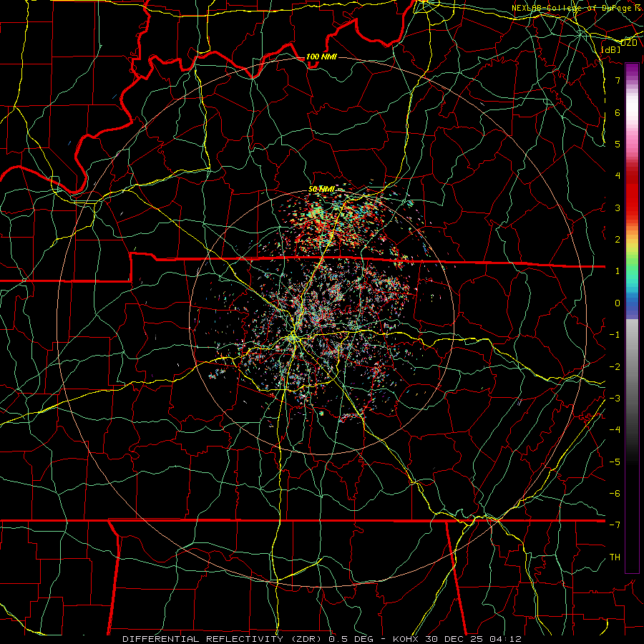644x644 pixels.
Task: Click the -6 value on the color scale
Action: point(615,494)
